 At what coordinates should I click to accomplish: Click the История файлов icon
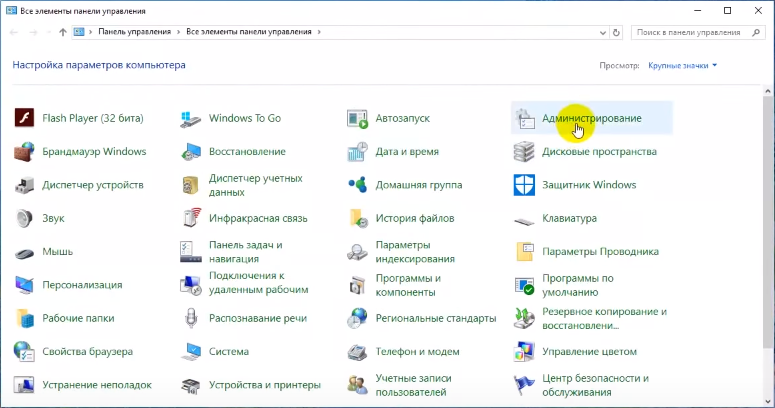(x=357, y=218)
